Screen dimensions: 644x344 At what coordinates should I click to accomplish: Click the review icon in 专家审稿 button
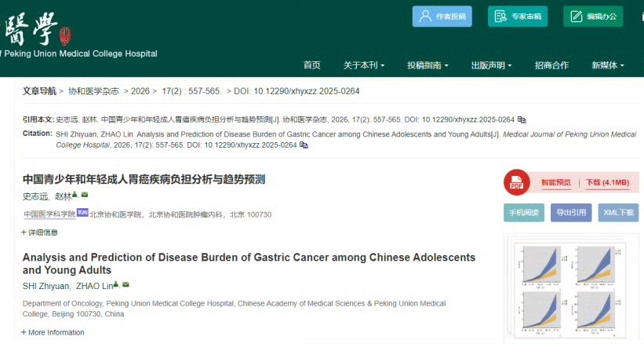pos(500,16)
